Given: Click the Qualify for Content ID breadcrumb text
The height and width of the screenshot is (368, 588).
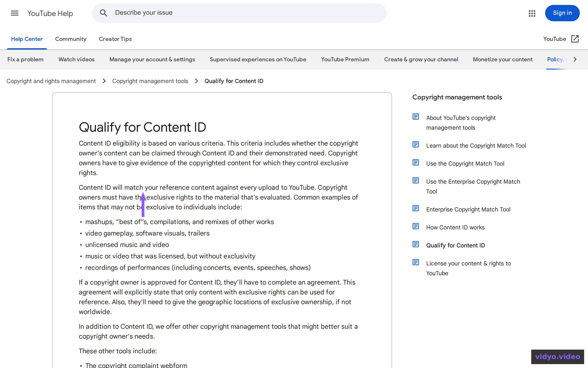Looking at the screenshot, I should (234, 81).
